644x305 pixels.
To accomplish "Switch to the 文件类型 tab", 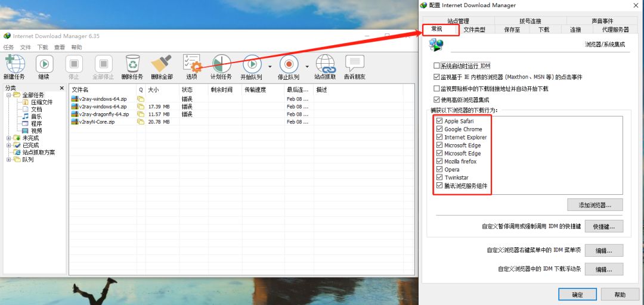I will [474, 30].
